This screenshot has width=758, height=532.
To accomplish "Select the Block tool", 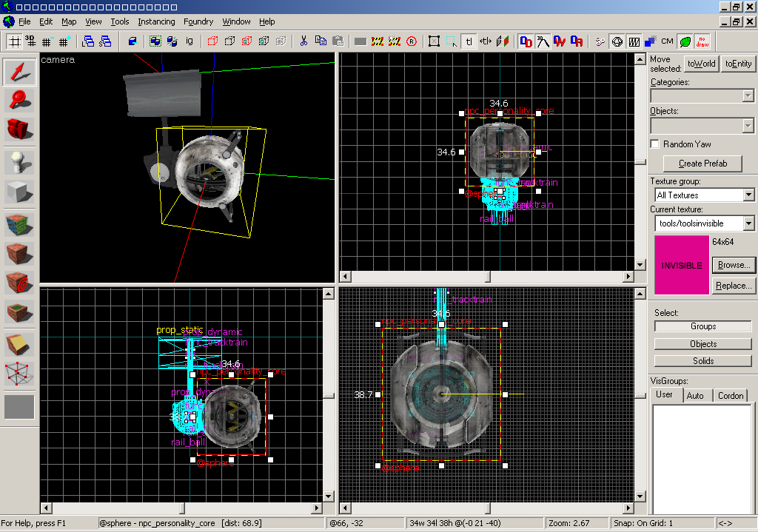I will [x=19, y=192].
